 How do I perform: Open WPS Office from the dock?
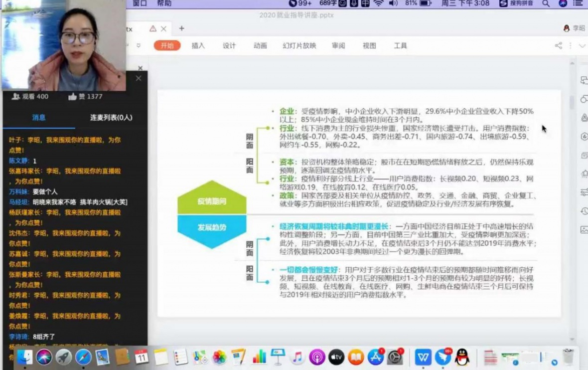click(424, 357)
